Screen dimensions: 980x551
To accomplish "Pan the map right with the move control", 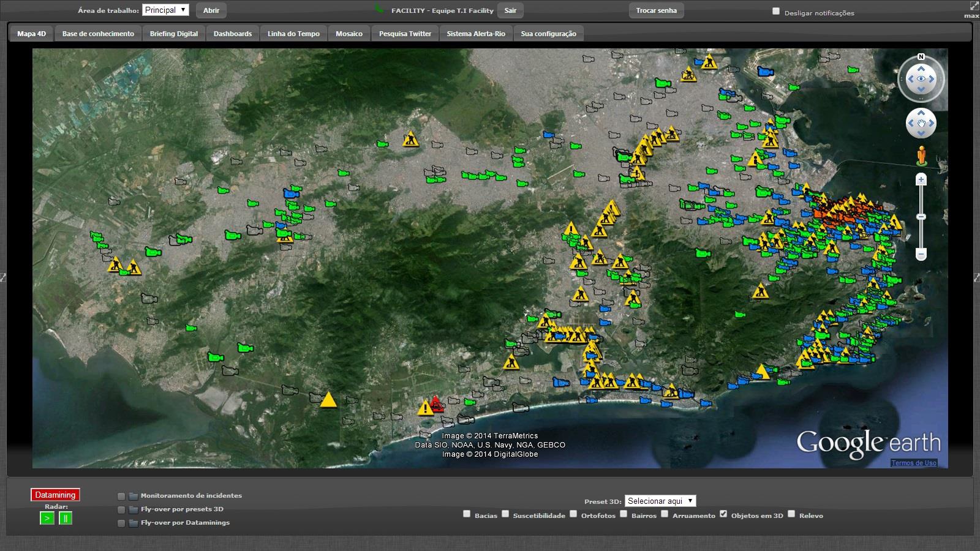I will 931,123.
